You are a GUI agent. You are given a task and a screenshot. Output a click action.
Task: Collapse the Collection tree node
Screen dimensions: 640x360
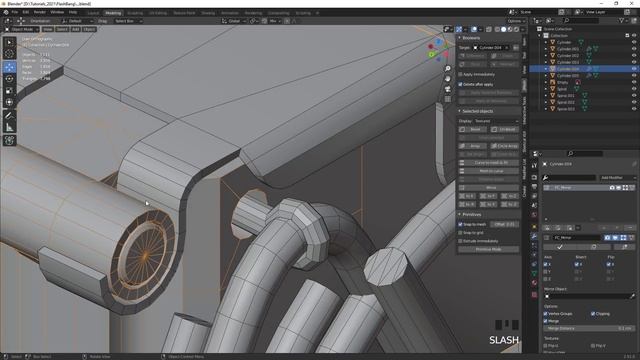coord(540,36)
